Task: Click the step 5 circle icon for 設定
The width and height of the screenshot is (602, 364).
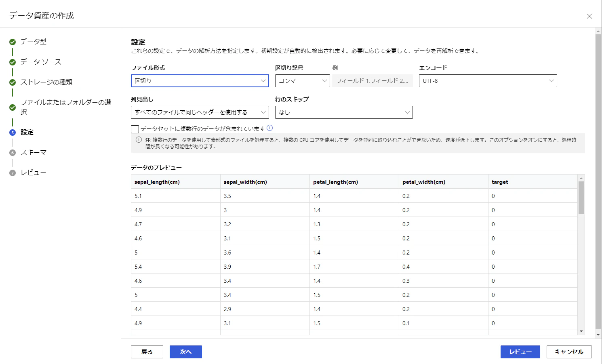Action: click(x=13, y=133)
